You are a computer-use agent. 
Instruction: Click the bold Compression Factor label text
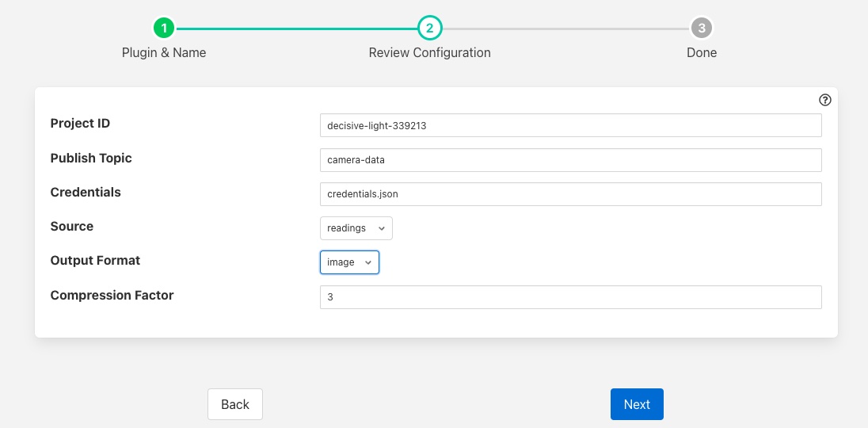coord(112,295)
